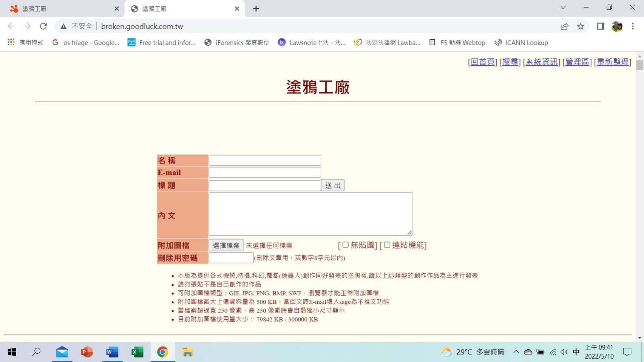
Task: Open Word from the taskbar
Action: coord(112,352)
